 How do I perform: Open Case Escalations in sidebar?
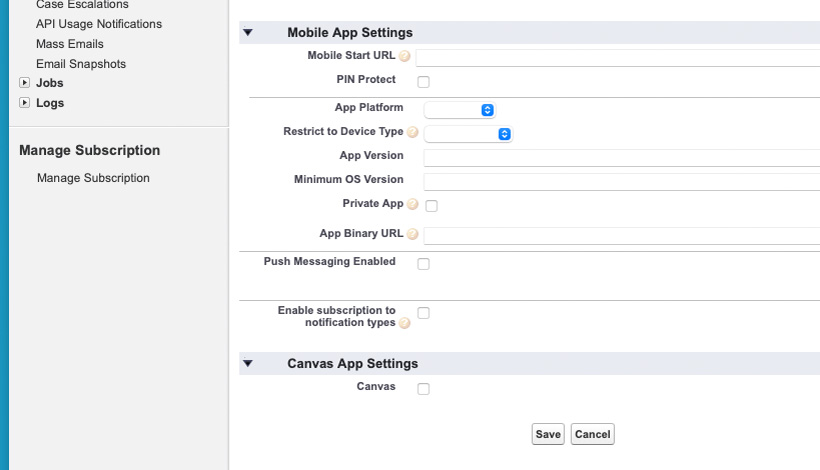point(82,5)
